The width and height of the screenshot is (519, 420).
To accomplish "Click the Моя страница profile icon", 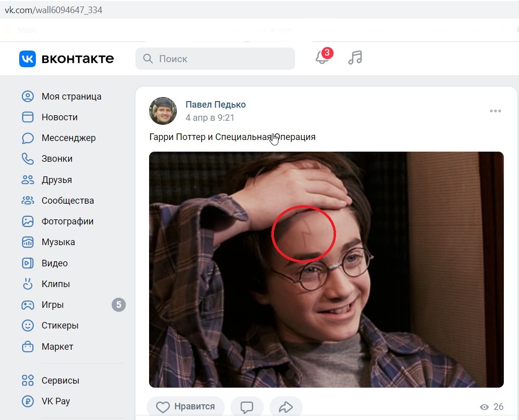I will 28,97.
